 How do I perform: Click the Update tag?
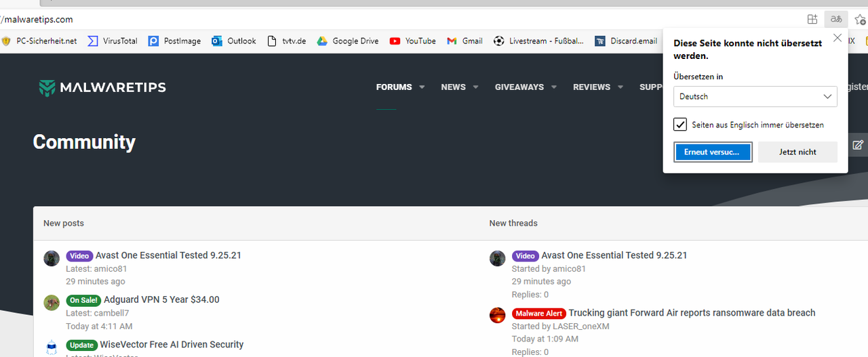pyautogui.click(x=81, y=345)
